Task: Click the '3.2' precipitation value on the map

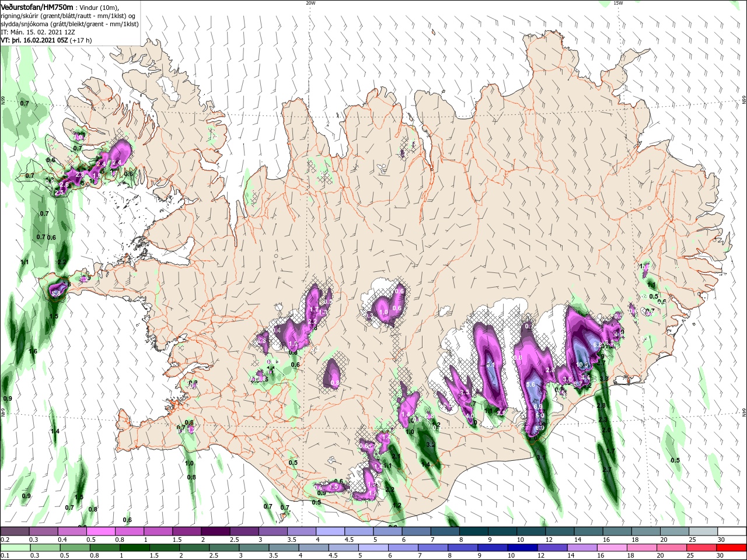Action: click(x=431, y=444)
